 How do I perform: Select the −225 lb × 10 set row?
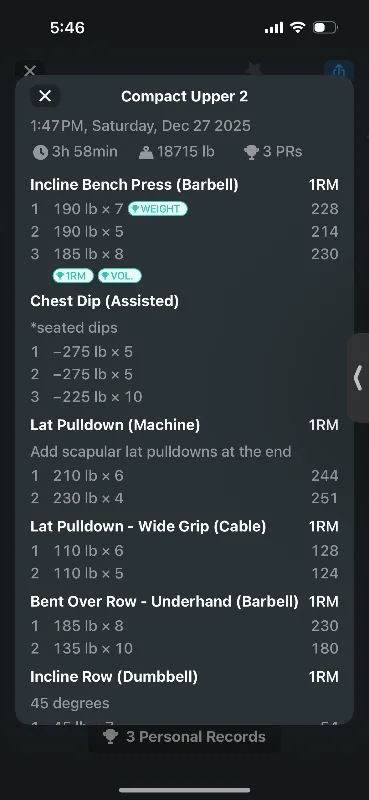(184, 396)
